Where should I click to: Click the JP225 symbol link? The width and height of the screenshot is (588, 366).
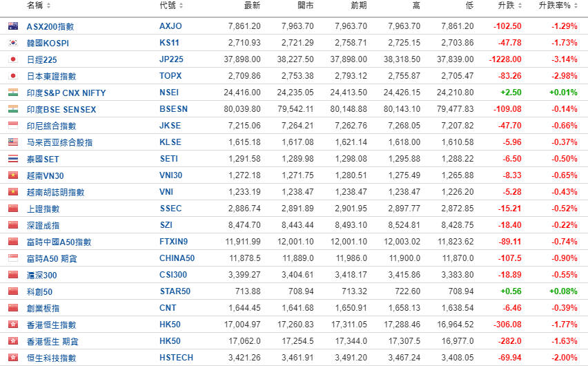coord(171,59)
